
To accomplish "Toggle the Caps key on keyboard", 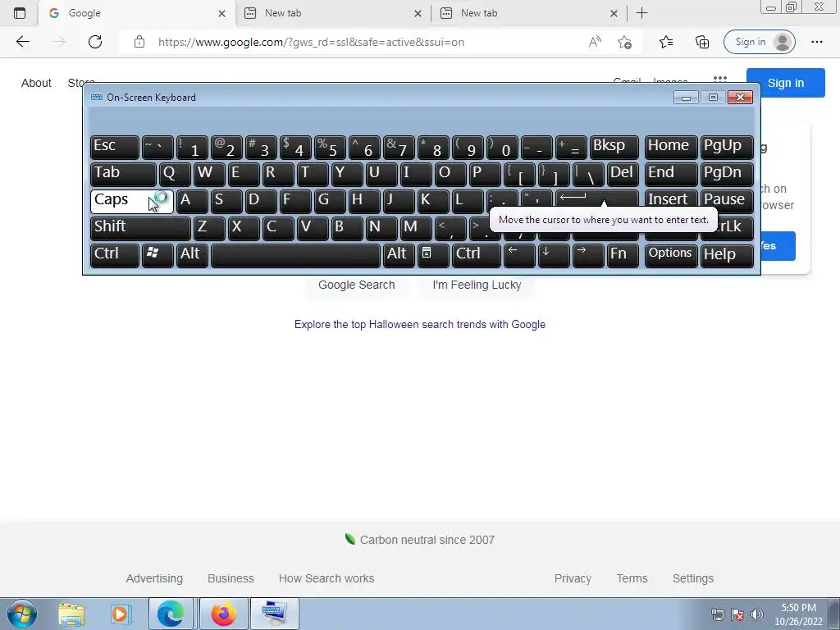I will [x=132, y=202].
